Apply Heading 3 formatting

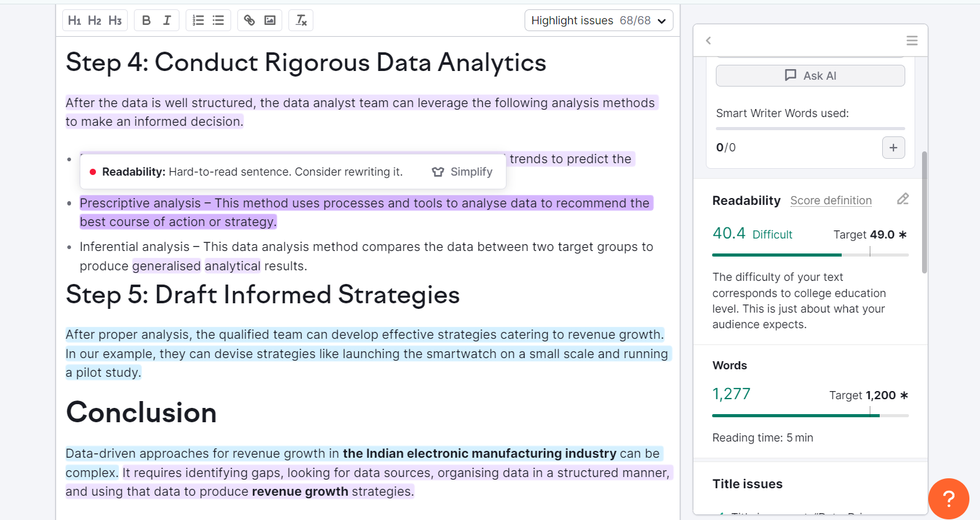pos(115,21)
